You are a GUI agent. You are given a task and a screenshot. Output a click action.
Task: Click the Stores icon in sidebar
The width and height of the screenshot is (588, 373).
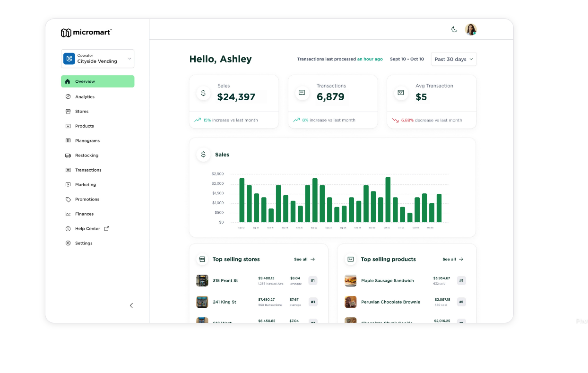click(68, 112)
